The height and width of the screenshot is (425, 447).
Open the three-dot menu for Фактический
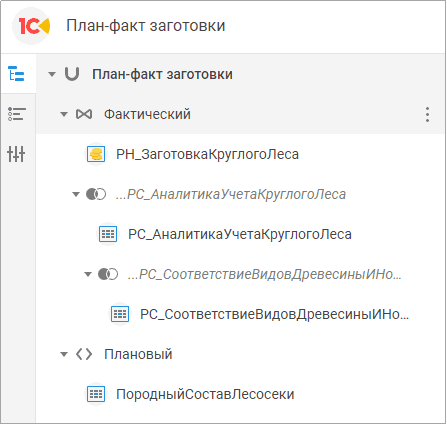[427, 114]
